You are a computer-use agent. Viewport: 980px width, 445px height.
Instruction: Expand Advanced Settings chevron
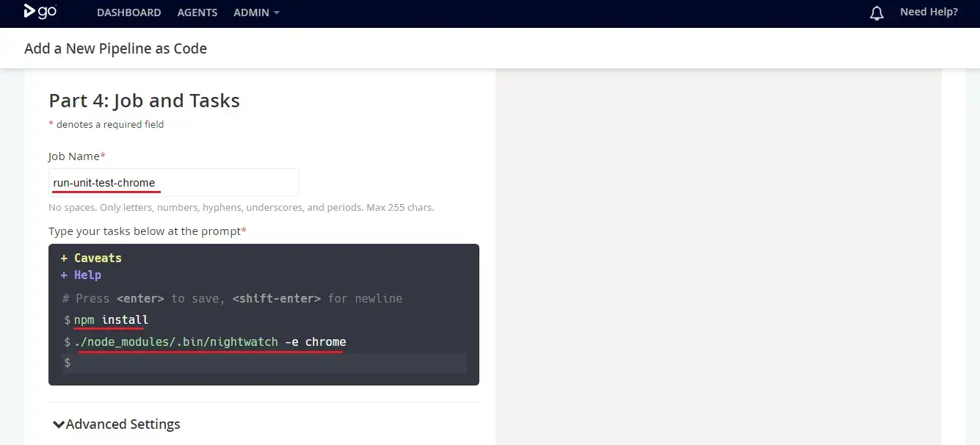click(58, 424)
